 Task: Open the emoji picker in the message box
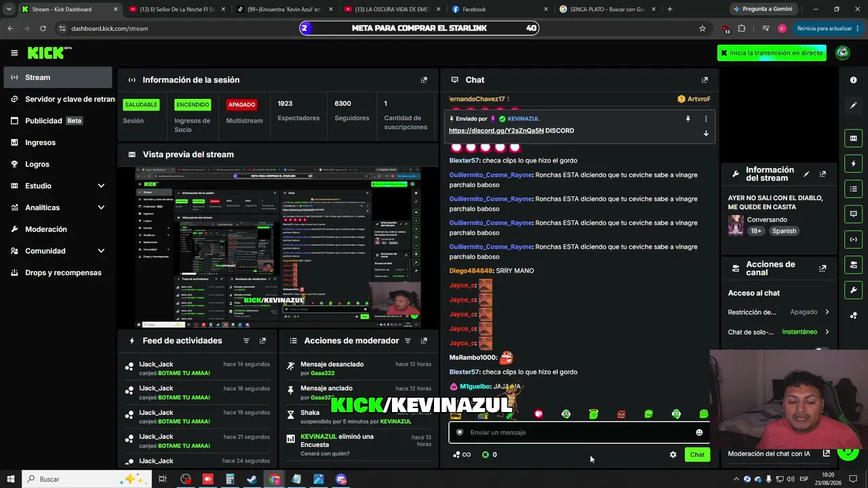[699, 432]
